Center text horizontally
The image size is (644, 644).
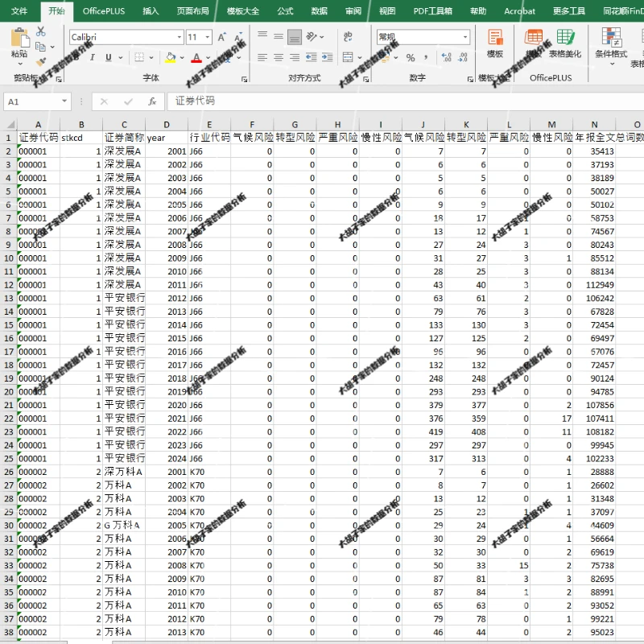279,57
